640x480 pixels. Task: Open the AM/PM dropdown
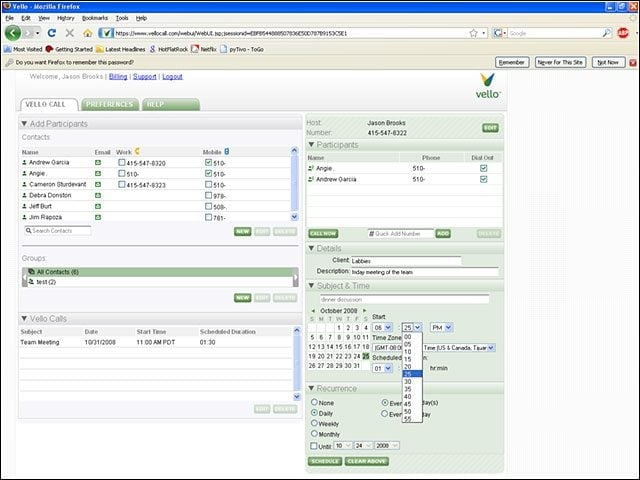(x=441, y=327)
